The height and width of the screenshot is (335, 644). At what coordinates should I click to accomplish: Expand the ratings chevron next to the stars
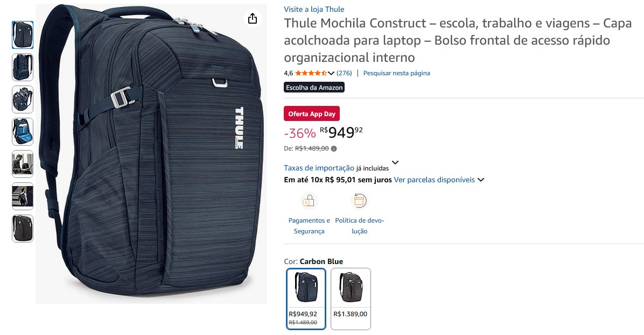[x=331, y=73]
